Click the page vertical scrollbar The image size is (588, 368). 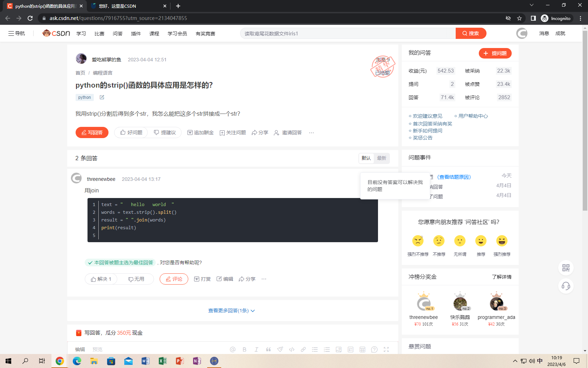tap(585, 121)
